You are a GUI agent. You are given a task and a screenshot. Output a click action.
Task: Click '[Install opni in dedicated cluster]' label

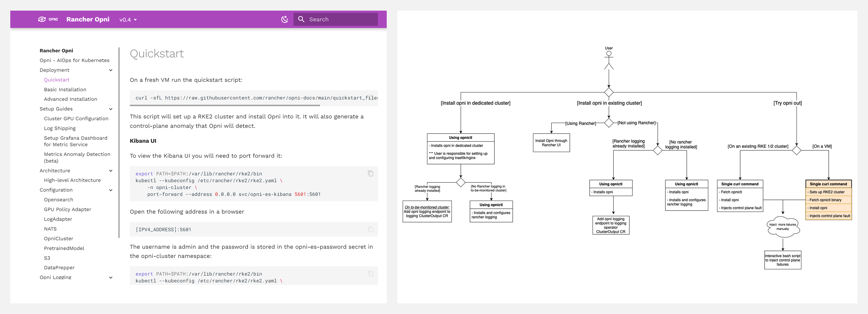point(475,103)
